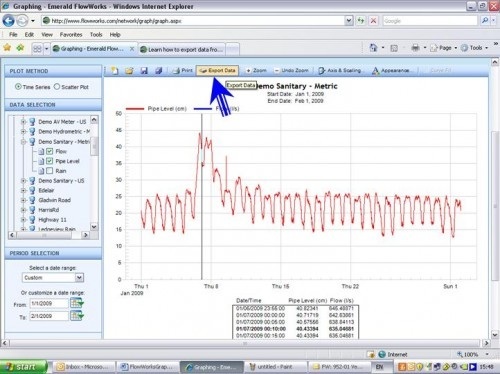Viewport: 500px width, 374px height.
Task: Expand the Highway 11 node
Action: [23, 220]
